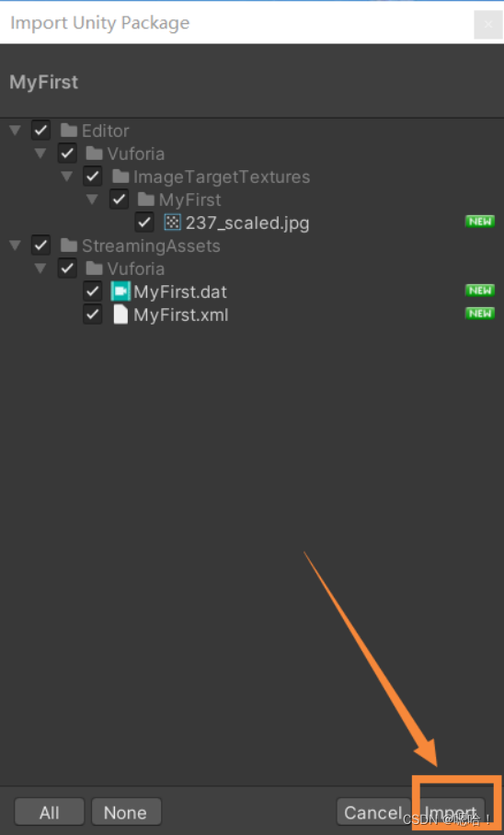This screenshot has width=504, height=835.
Task: Select the Vuforia folder under StreamingAssets
Action: pyautogui.click(x=125, y=269)
